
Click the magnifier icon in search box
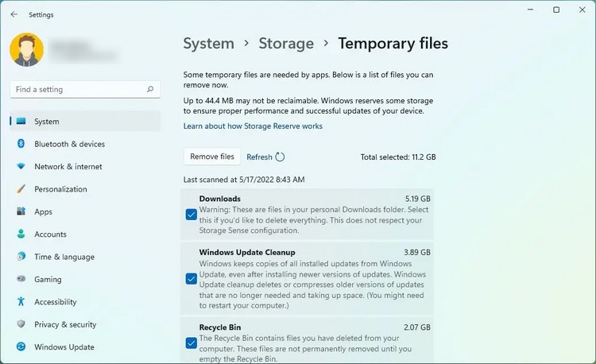150,89
